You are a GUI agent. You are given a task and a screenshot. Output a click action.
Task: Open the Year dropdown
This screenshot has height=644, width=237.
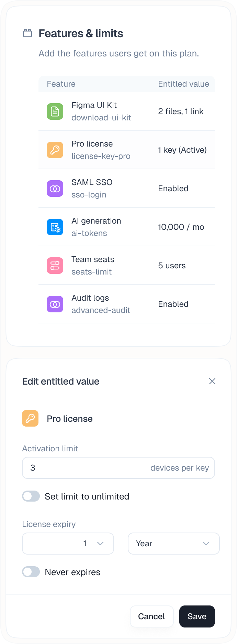pos(173,544)
